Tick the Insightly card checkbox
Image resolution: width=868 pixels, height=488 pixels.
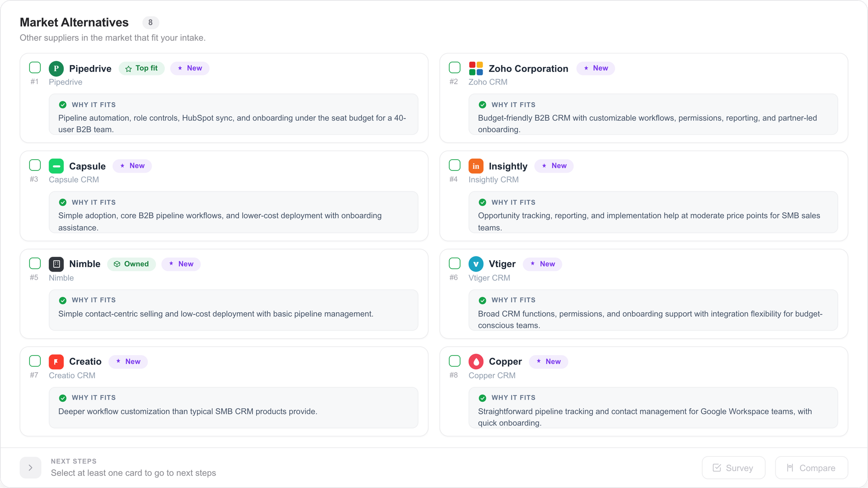pos(454,165)
